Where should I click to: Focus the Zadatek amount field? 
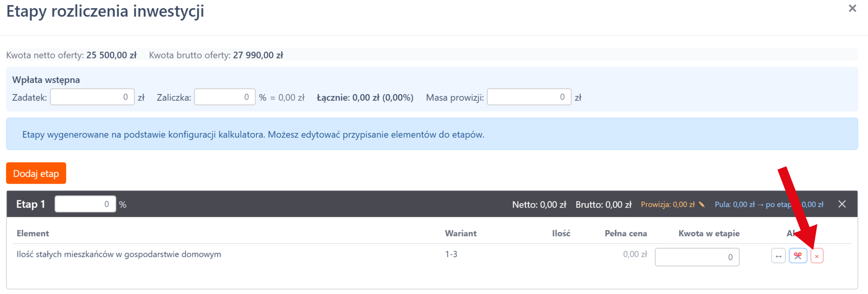92,97
